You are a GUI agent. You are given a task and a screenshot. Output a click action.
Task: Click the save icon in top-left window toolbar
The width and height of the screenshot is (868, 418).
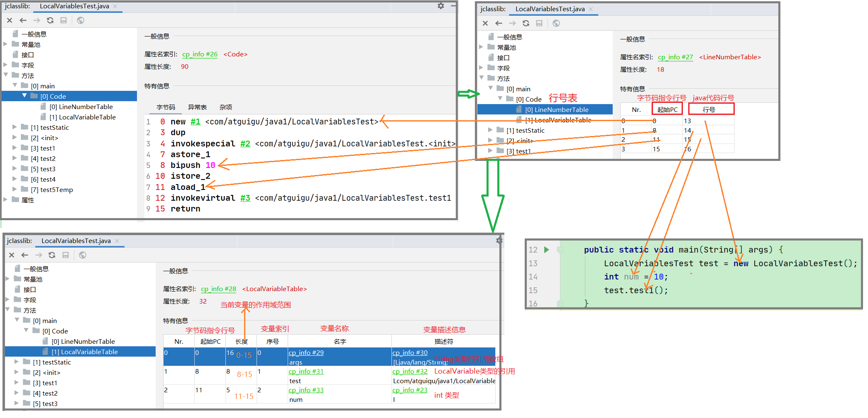pyautogui.click(x=64, y=20)
